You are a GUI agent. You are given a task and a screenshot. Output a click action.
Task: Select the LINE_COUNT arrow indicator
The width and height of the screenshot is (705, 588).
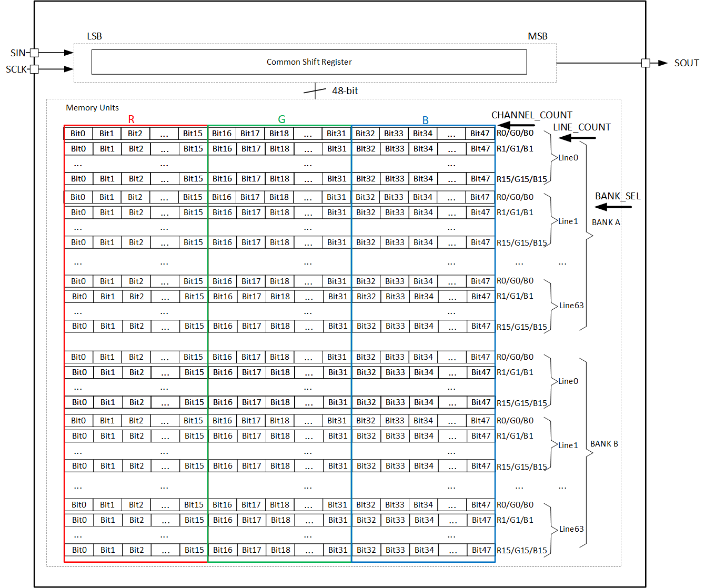(x=578, y=137)
